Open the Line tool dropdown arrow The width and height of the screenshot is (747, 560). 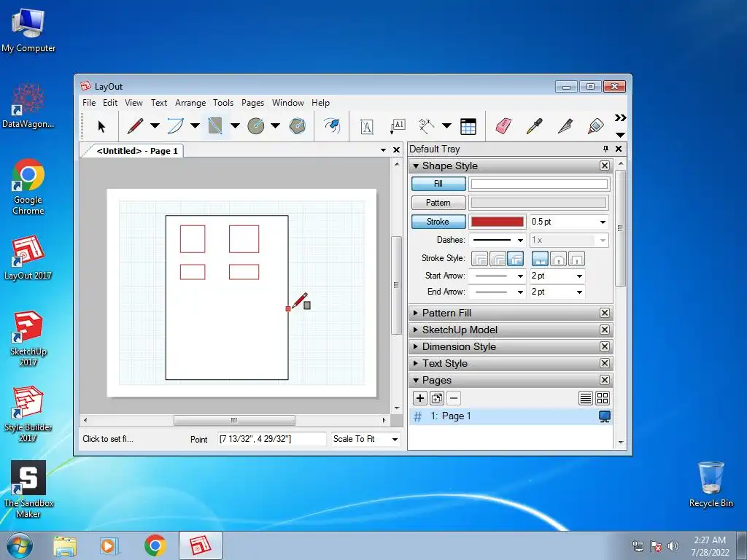coord(155,126)
